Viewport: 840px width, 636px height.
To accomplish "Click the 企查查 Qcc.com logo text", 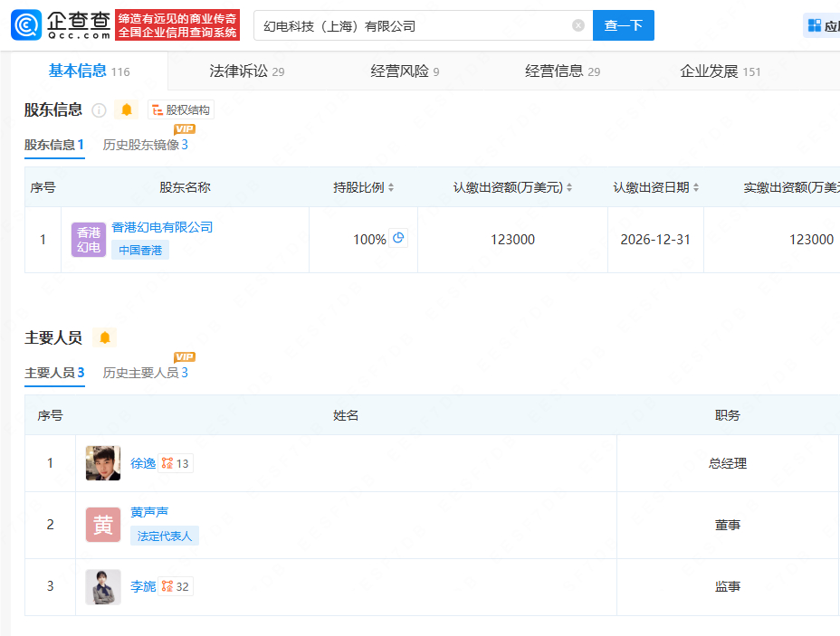I will tap(79, 25).
